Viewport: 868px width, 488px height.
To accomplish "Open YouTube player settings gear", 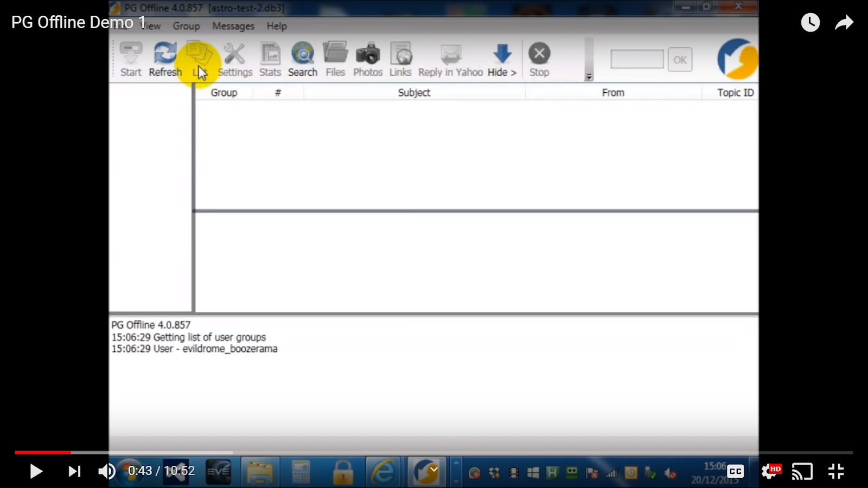I will click(770, 471).
